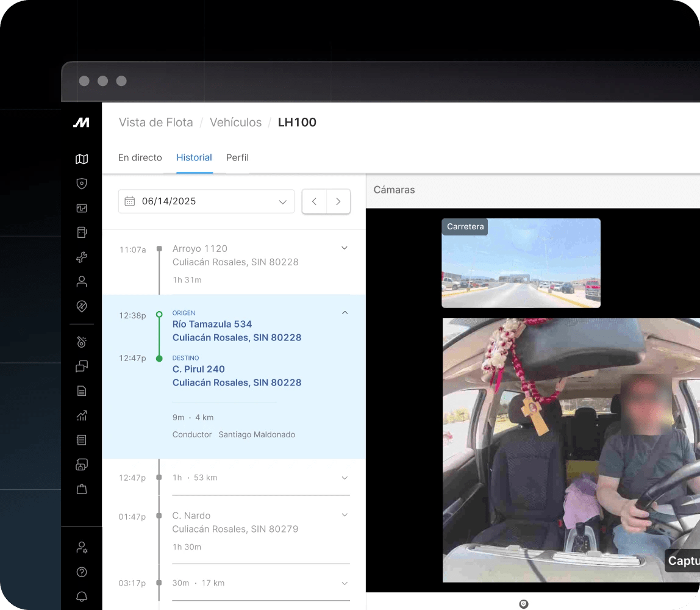The width and height of the screenshot is (700, 610).
Task: Open the Map view from the sidebar
Action: (82, 159)
